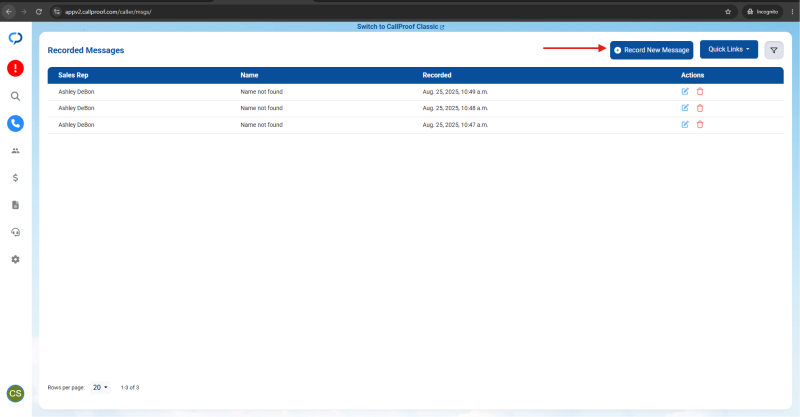Click Name not found in 10:49 row

pos(261,92)
